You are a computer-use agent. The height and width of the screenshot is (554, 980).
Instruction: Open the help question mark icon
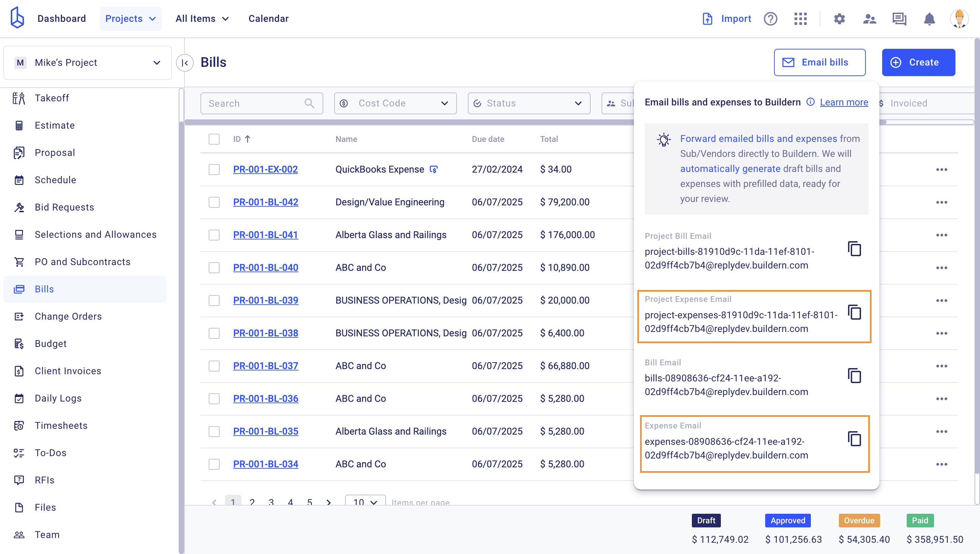770,19
